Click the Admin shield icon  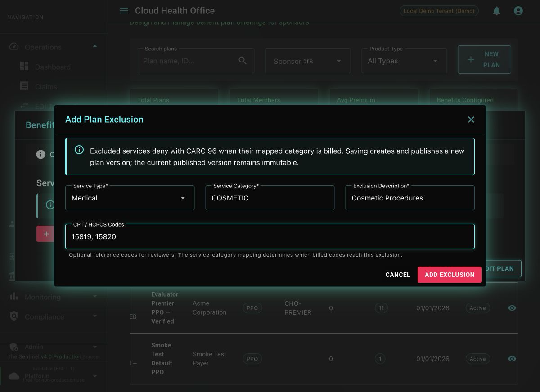click(x=14, y=347)
